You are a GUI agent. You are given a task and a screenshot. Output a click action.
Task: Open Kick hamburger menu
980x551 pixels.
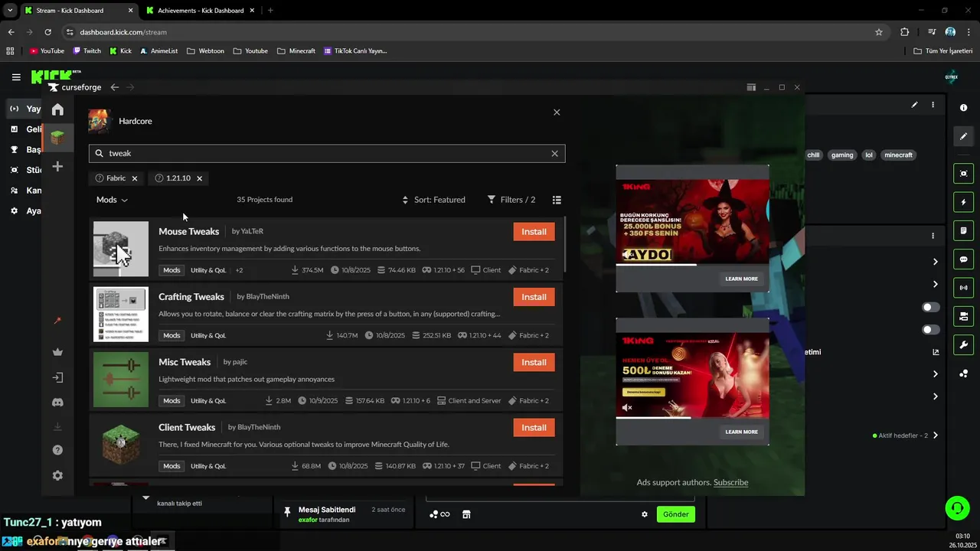(x=16, y=77)
